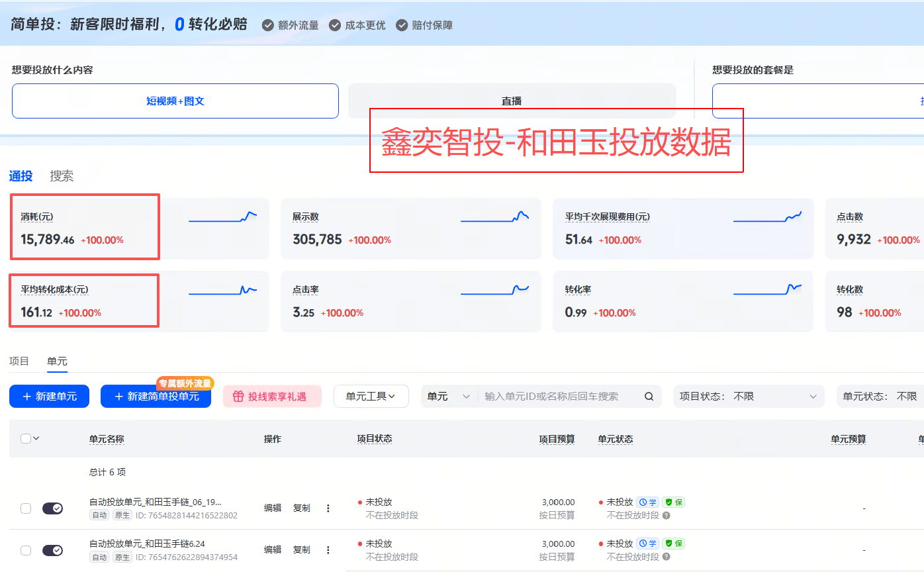Click the 消耗 15,789.46 value
Image resolution: width=924 pixels, height=574 pixels.
click(48, 240)
